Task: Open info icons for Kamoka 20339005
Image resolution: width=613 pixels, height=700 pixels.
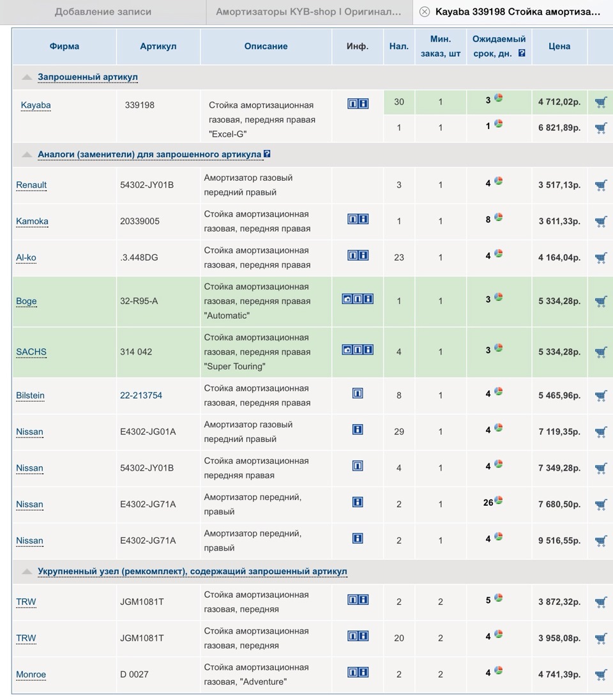Action: pos(358,219)
